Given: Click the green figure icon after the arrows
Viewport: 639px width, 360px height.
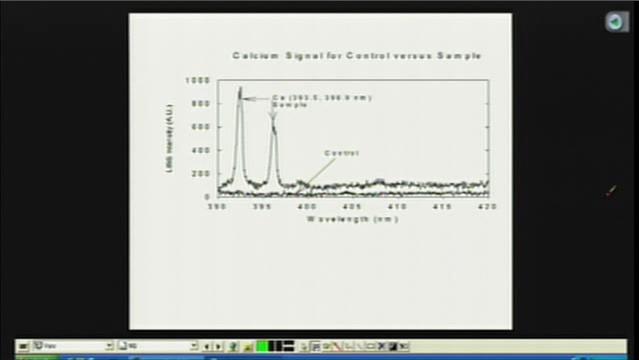Looking at the screenshot, I should click(x=234, y=347).
